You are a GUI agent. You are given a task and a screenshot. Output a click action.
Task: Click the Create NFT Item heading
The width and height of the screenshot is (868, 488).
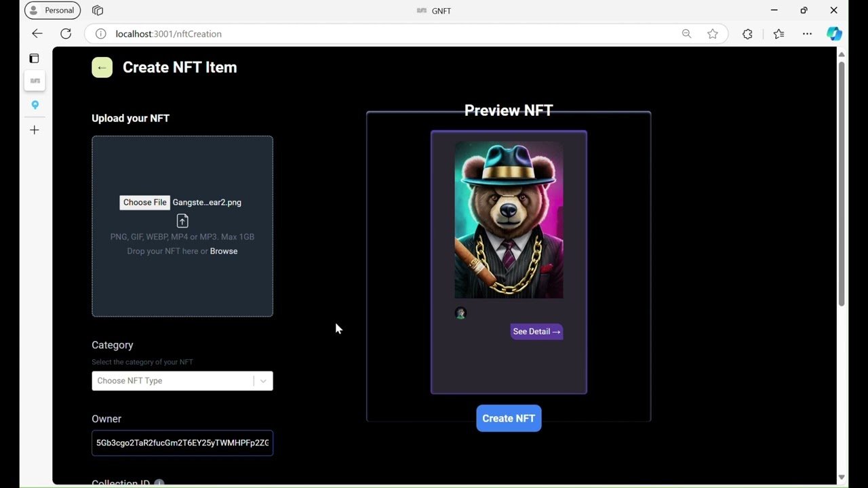click(x=180, y=67)
